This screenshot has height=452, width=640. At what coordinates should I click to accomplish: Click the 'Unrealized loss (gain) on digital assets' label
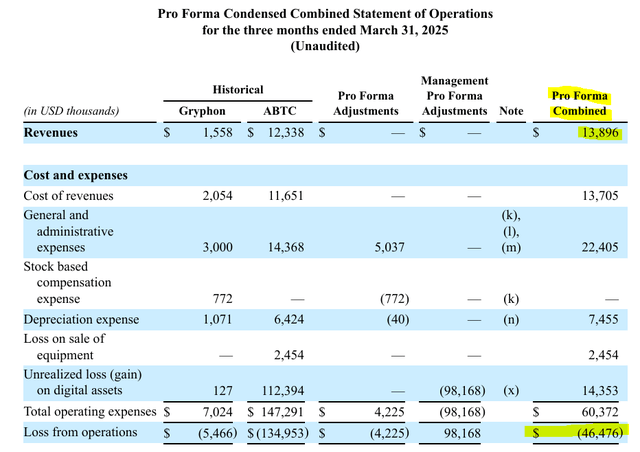click(x=83, y=382)
